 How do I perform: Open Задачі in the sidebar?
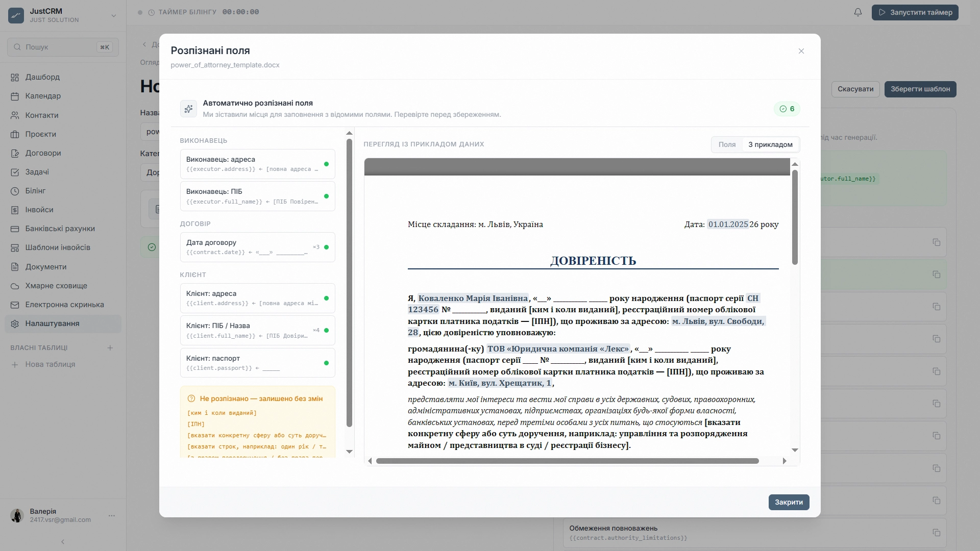[x=63, y=172]
